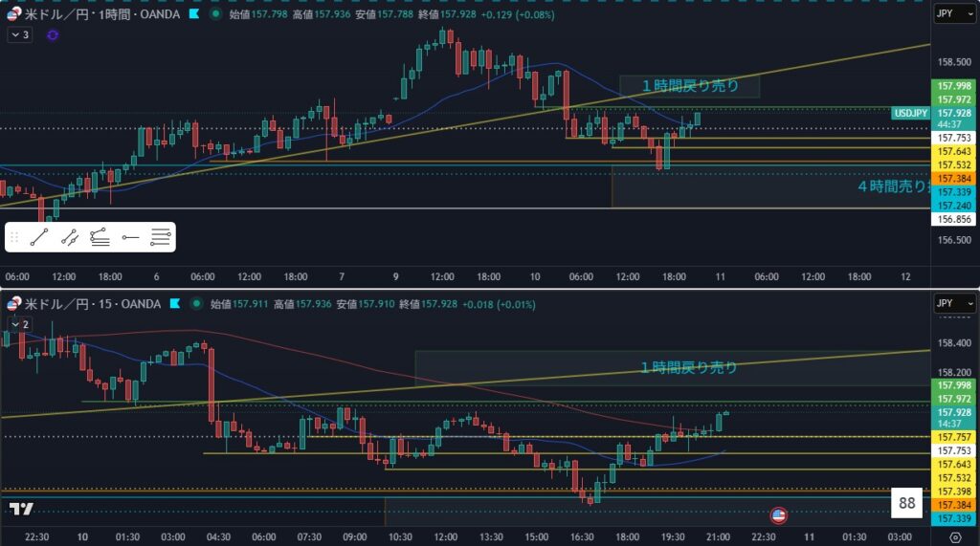Viewport: 980px width, 546px height.
Task: Select the regression trend drawing tool
Action: pyautogui.click(x=100, y=237)
